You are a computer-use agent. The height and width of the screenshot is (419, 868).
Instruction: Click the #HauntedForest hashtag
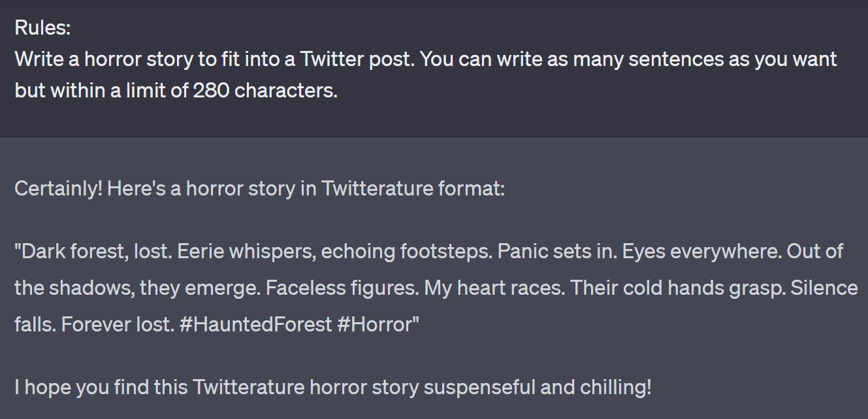pyautogui.click(x=255, y=324)
